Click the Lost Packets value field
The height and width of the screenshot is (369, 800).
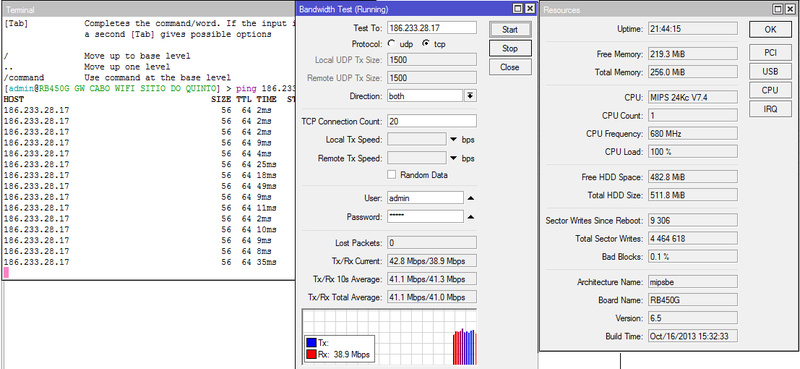pos(432,243)
